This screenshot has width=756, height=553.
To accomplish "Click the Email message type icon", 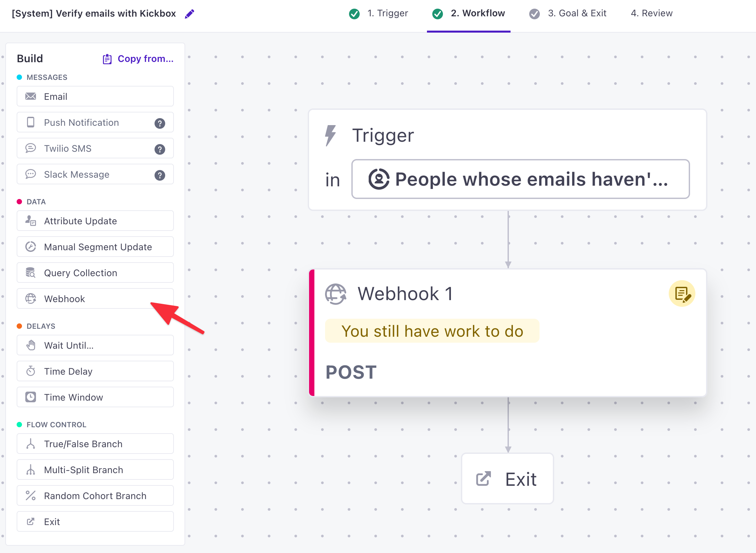I will [31, 96].
